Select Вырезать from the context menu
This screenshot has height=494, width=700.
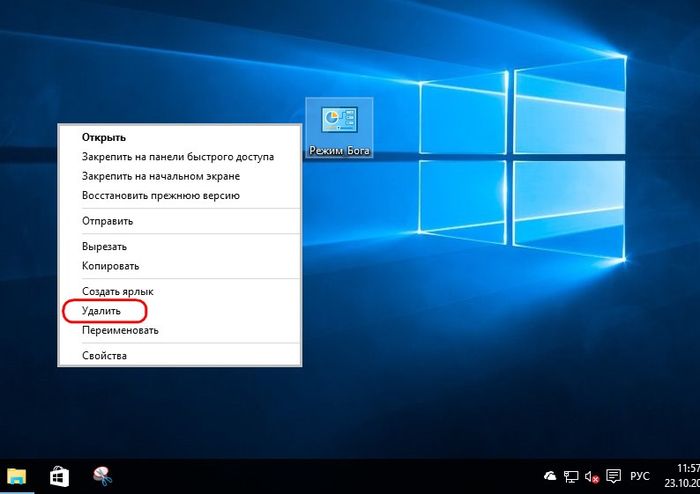[106, 246]
